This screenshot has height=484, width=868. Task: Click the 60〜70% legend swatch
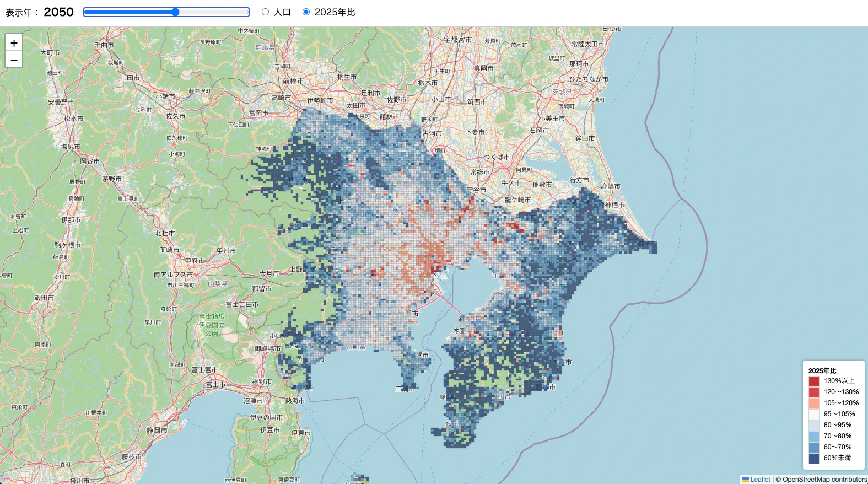pyautogui.click(x=814, y=447)
